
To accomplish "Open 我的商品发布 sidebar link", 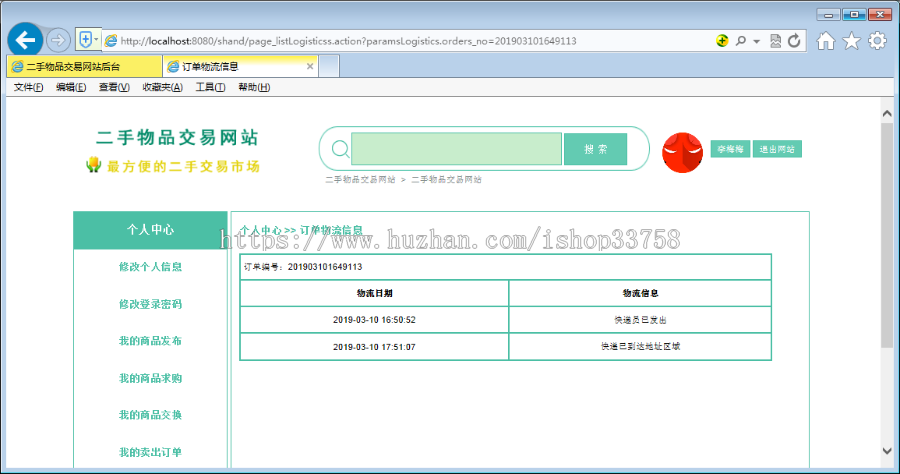I will click(x=150, y=341).
